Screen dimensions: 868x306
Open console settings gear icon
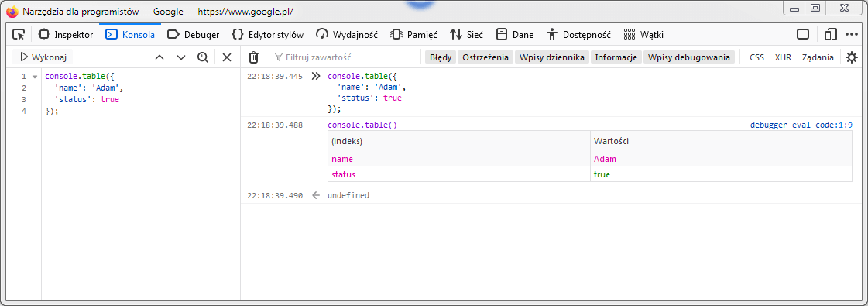(852, 57)
